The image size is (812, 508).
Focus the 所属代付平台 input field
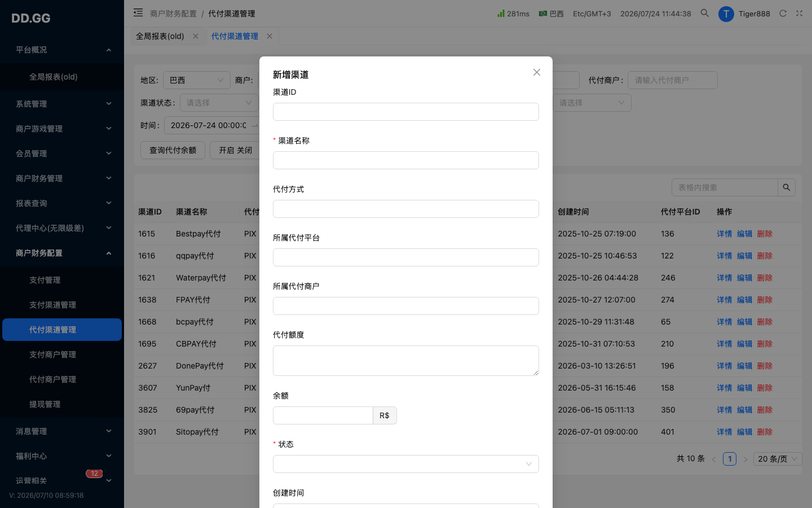[406, 257]
